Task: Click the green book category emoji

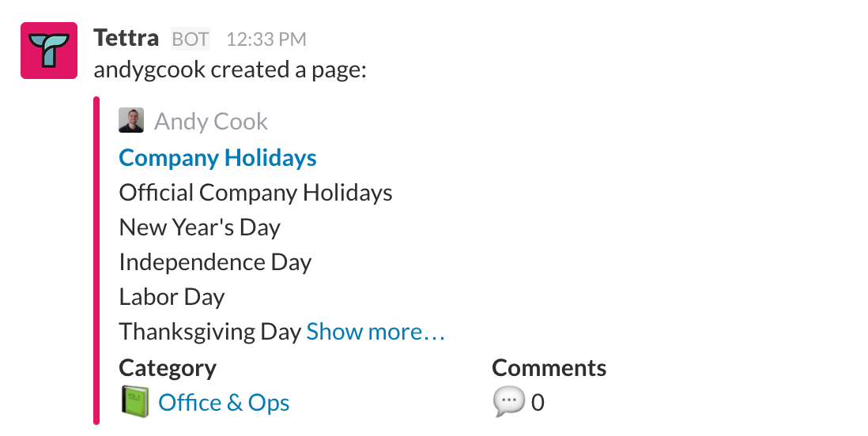Action: [x=135, y=402]
